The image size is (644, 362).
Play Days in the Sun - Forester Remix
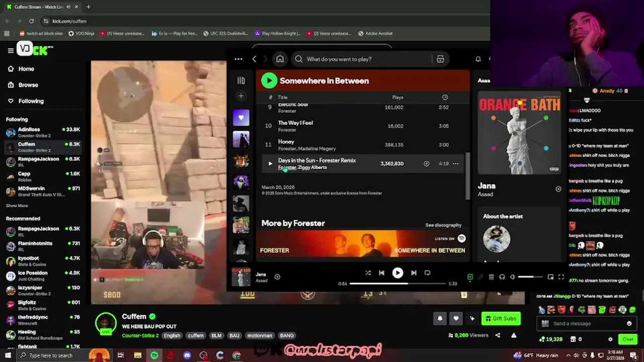(270, 163)
